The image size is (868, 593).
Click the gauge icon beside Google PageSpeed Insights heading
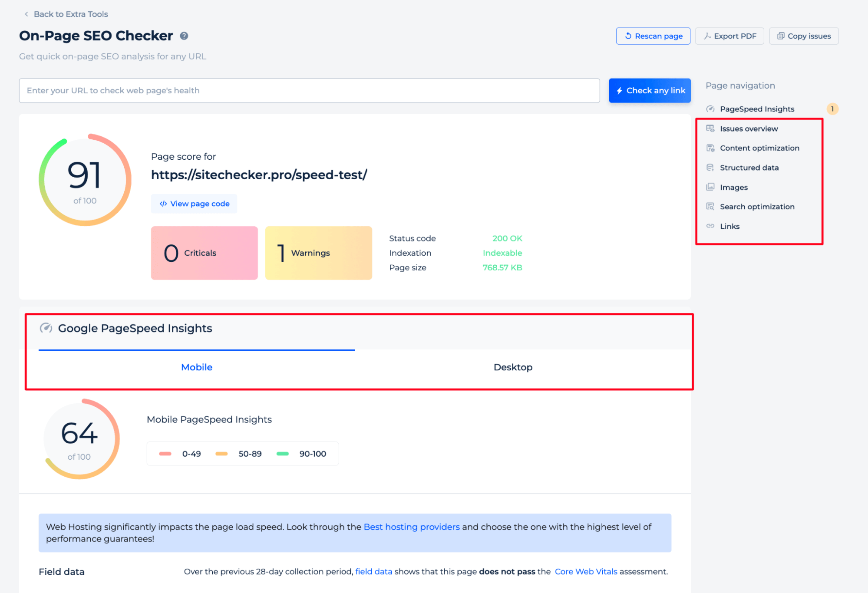[46, 328]
